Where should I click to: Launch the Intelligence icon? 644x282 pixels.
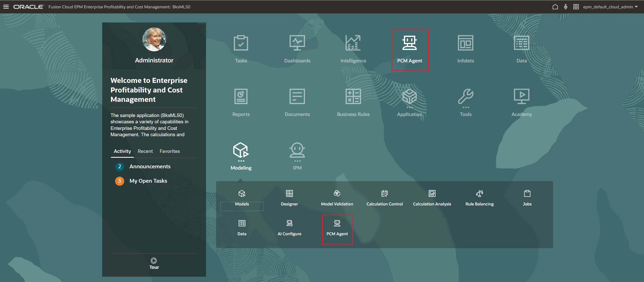click(353, 48)
